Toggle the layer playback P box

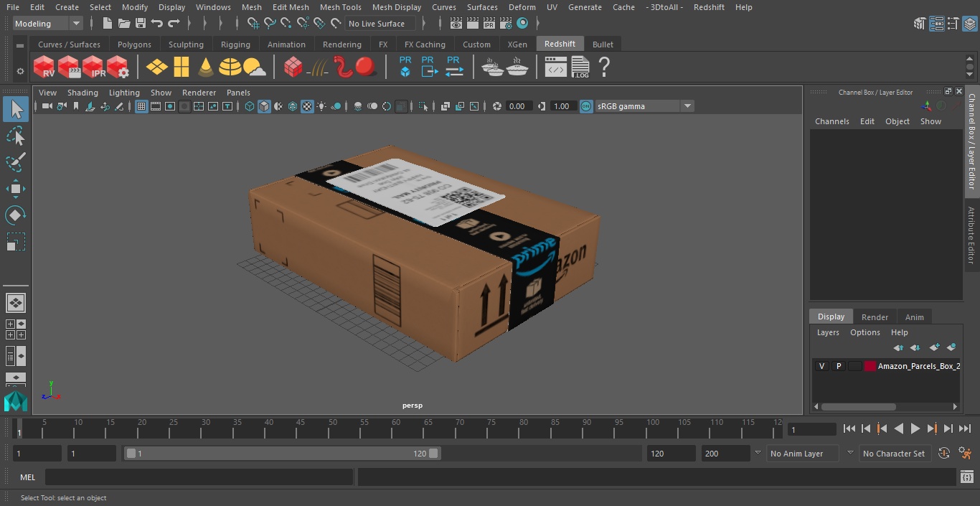[838, 366]
